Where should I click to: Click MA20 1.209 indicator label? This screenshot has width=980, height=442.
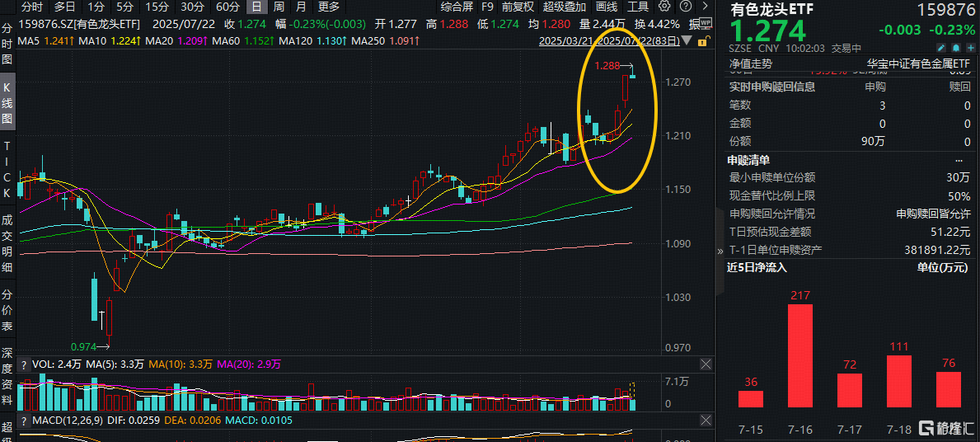176,41
